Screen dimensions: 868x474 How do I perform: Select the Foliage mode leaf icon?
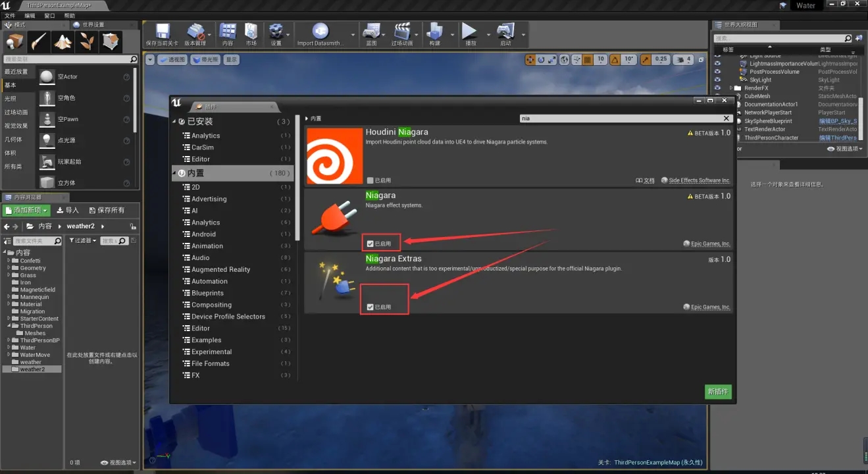[x=87, y=41]
